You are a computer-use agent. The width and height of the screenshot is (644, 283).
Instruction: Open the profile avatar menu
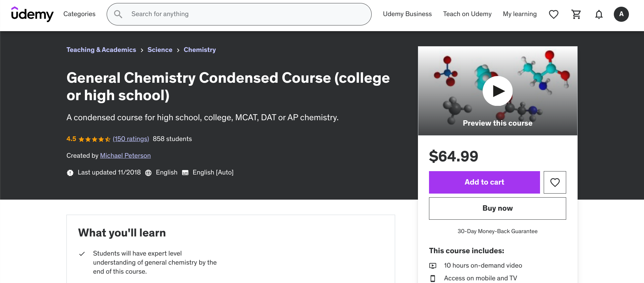pyautogui.click(x=622, y=14)
